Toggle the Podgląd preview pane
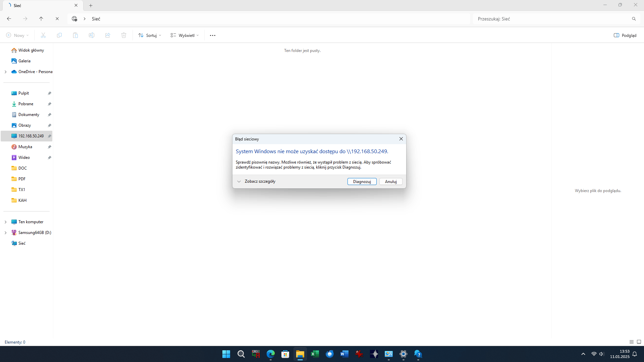The image size is (644, 362). point(625,35)
